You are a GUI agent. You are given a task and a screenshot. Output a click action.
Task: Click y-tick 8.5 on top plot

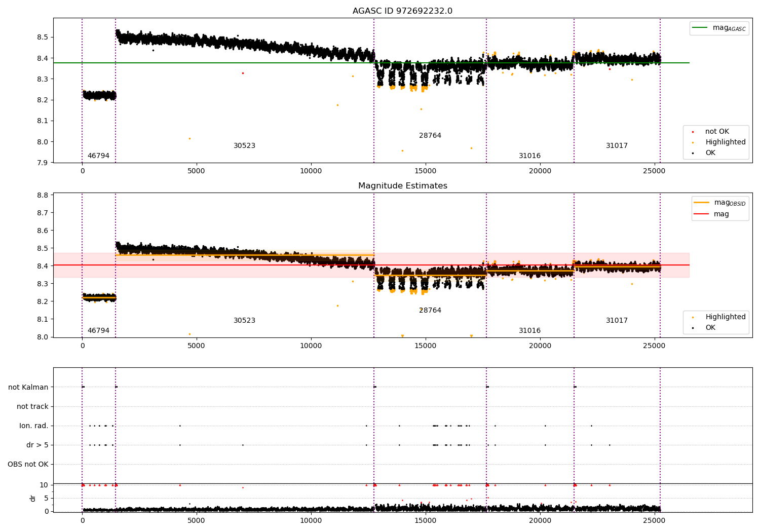tap(43, 37)
